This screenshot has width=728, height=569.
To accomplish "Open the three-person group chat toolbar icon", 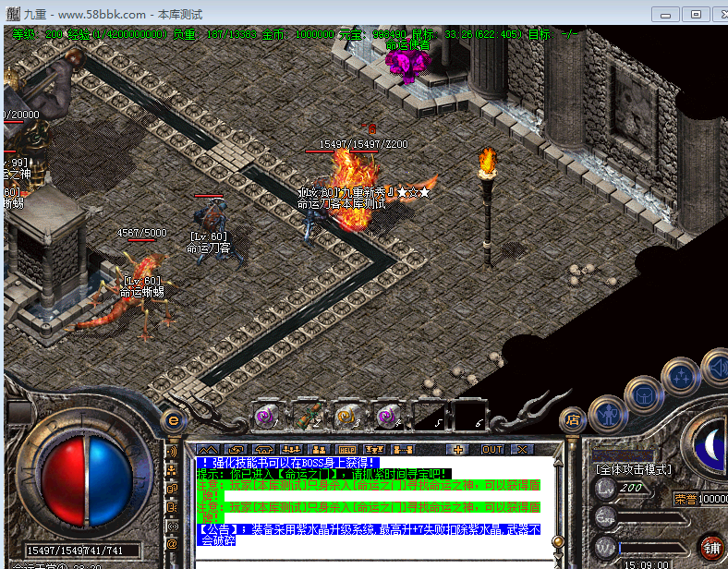I will [292, 449].
